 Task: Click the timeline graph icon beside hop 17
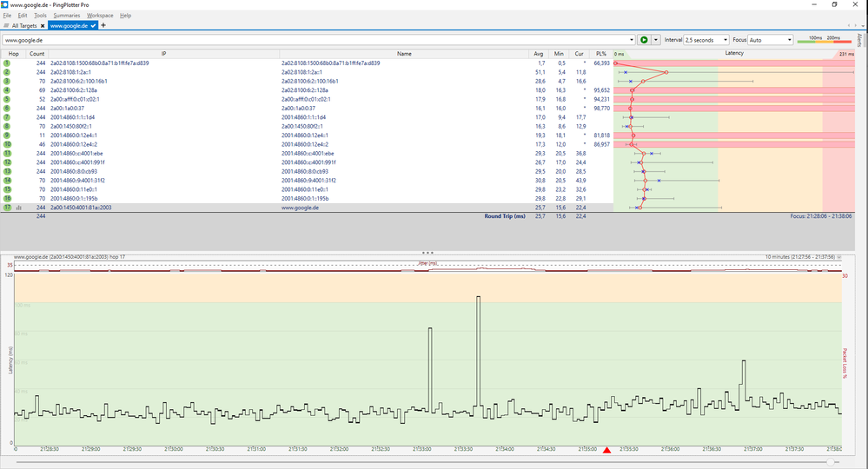[19, 208]
